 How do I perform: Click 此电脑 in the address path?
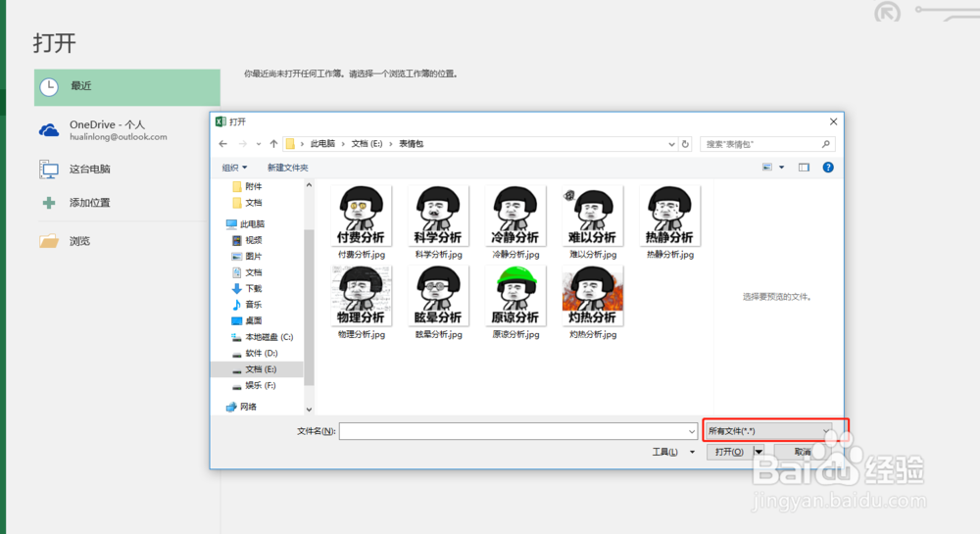[x=322, y=144]
